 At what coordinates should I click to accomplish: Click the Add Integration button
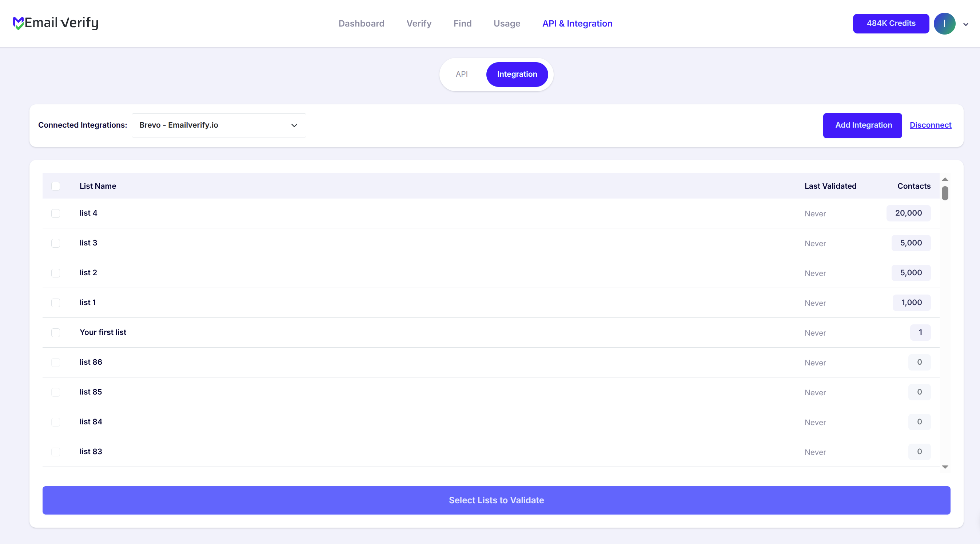[x=863, y=125]
